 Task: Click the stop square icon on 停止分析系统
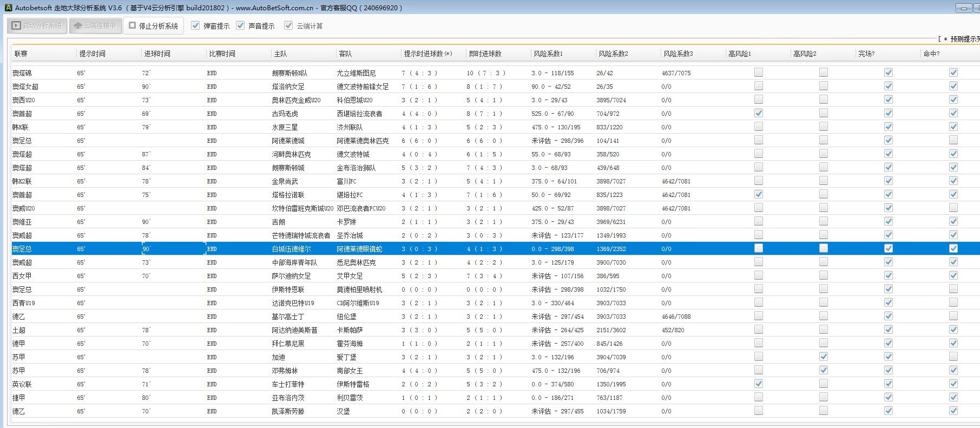(x=133, y=25)
